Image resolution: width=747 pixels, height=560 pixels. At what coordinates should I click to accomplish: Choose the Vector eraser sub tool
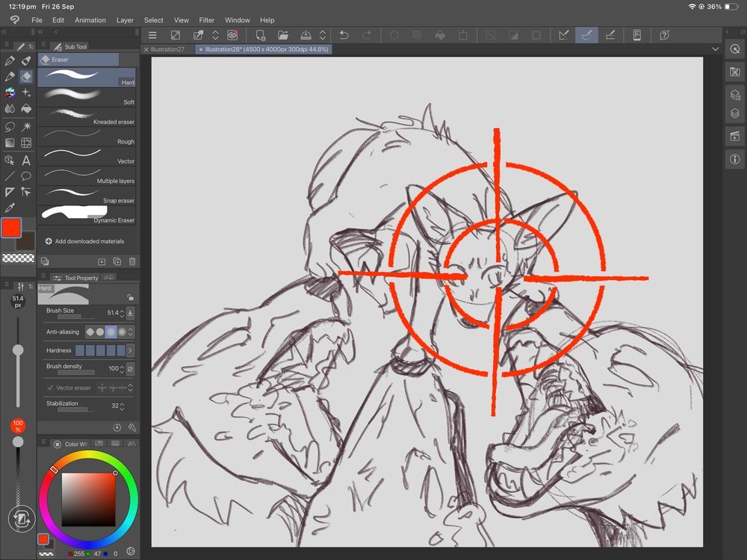[87, 156]
